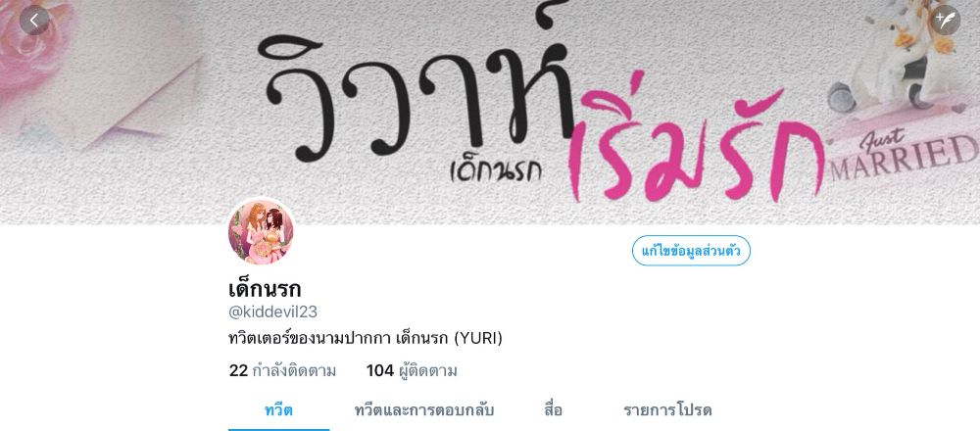Screen dimensions: 980x431
Task: Click the แก้ไขข้อมูลส่วนตัว edit profile button
Action: 691,251
